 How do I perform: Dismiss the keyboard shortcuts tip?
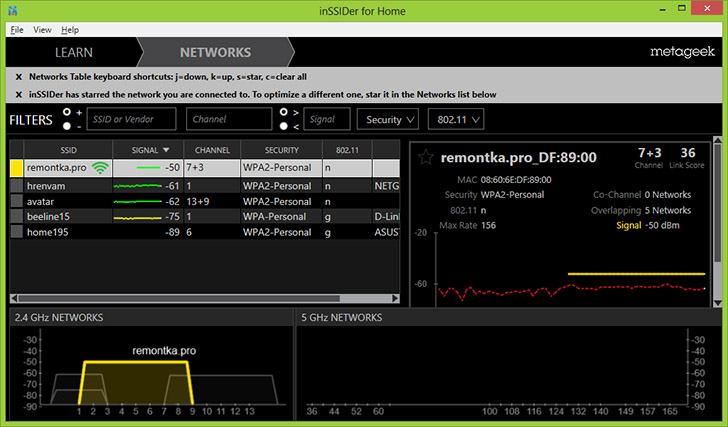19,77
